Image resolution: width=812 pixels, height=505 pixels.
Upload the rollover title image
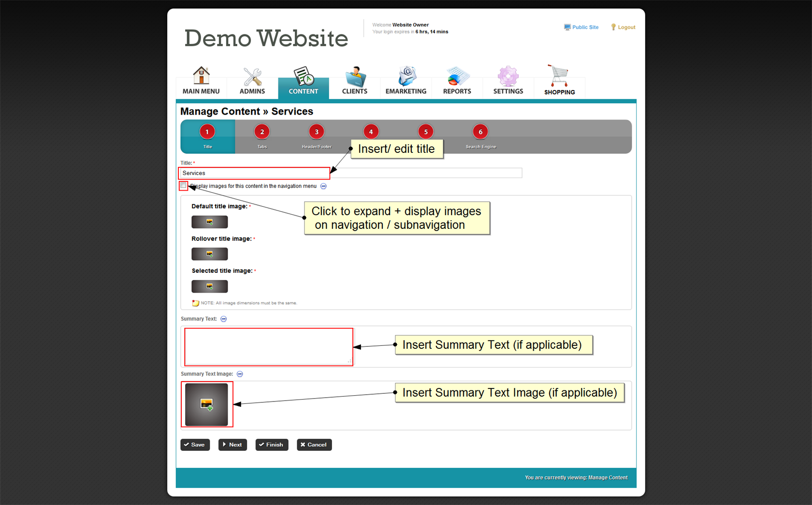[209, 254]
